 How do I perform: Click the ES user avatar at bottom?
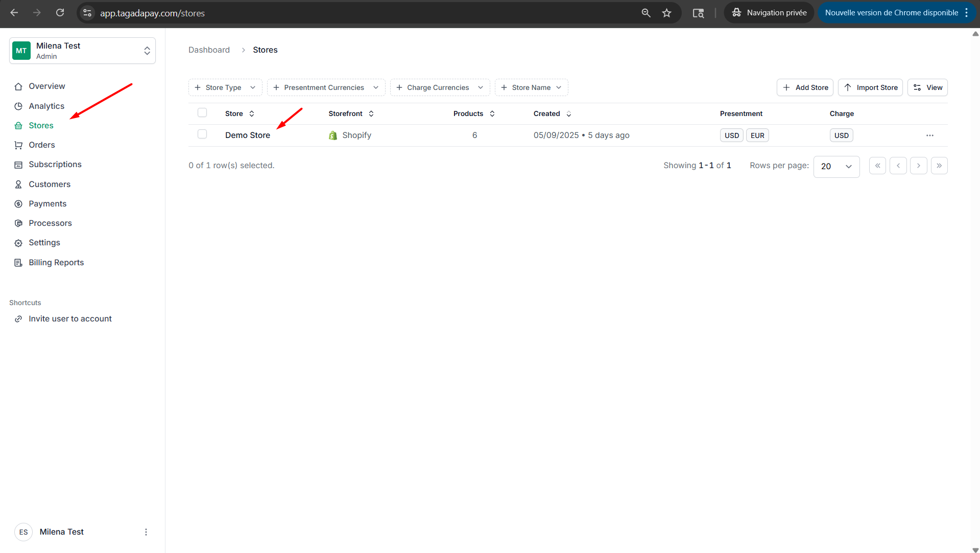click(x=23, y=532)
